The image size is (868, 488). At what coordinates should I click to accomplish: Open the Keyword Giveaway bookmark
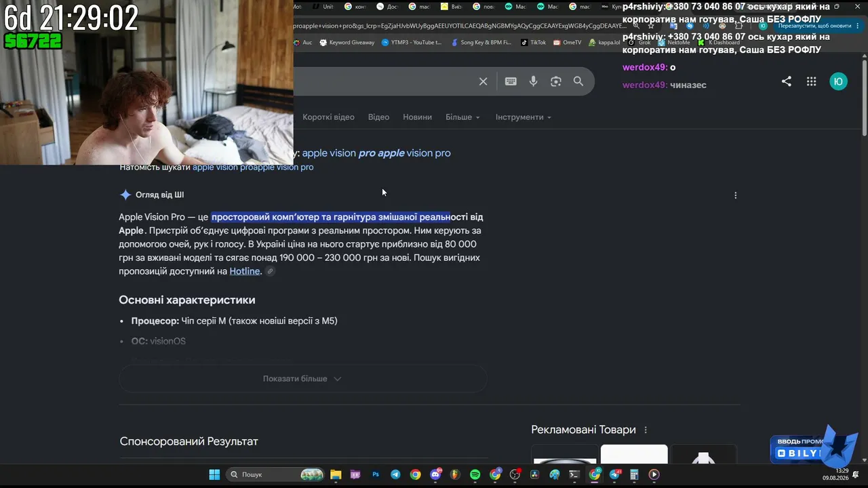pyautogui.click(x=347, y=42)
